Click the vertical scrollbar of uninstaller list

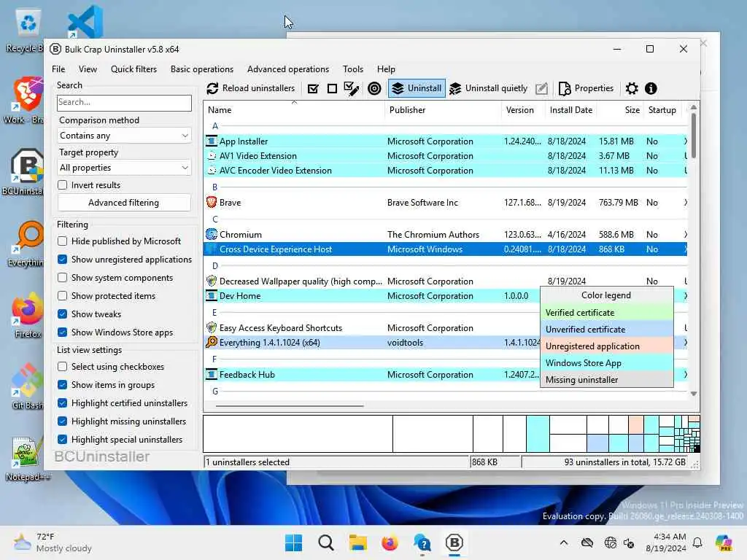click(x=694, y=135)
